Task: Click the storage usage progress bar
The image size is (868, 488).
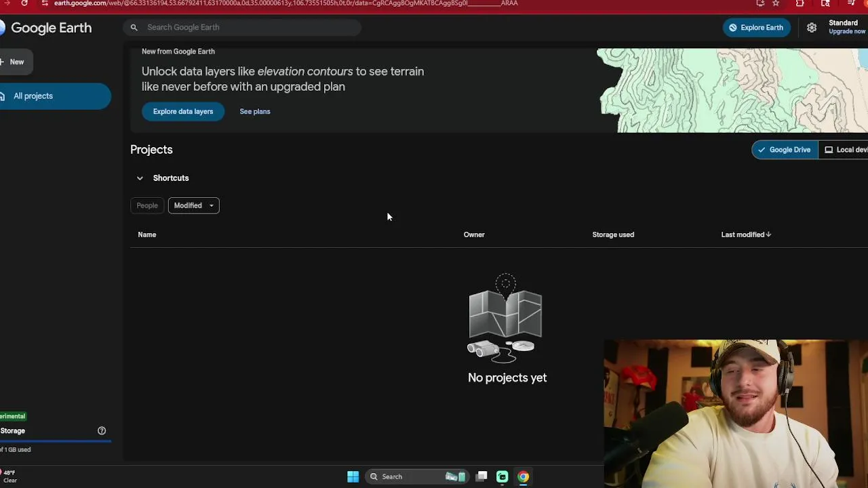Action: [56, 441]
